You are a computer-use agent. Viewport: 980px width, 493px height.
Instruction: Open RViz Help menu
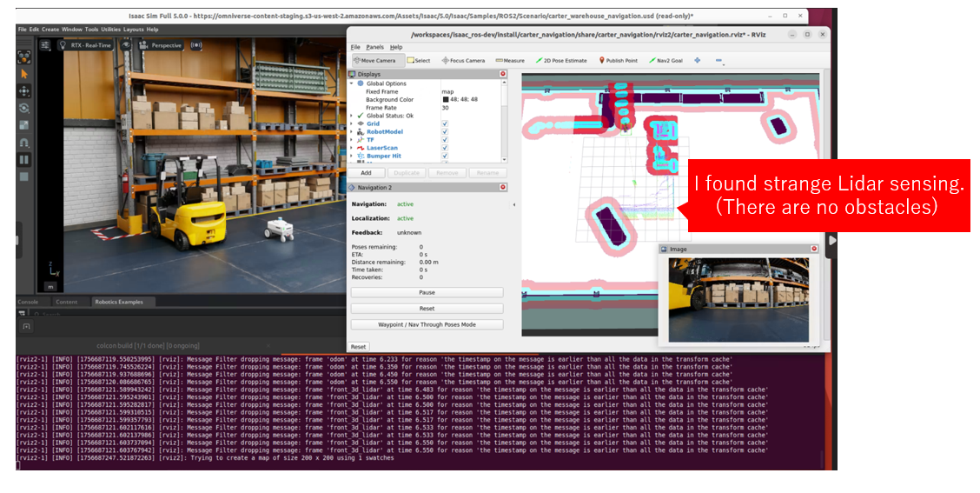point(396,47)
